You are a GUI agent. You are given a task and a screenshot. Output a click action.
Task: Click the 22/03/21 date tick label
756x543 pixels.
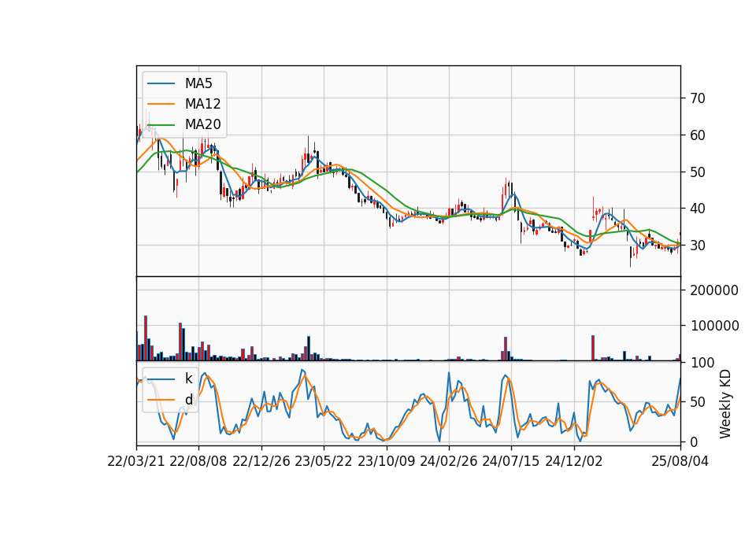click(136, 461)
